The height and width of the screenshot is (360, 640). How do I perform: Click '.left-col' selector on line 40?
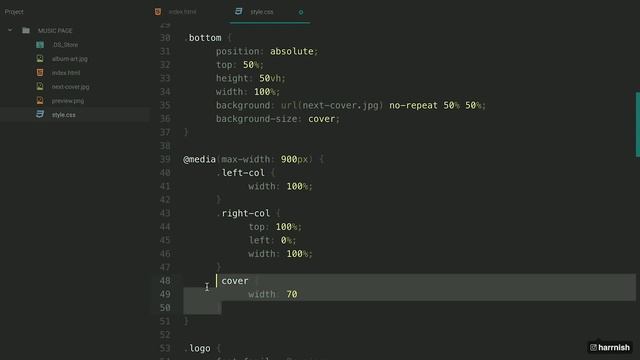coord(240,173)
